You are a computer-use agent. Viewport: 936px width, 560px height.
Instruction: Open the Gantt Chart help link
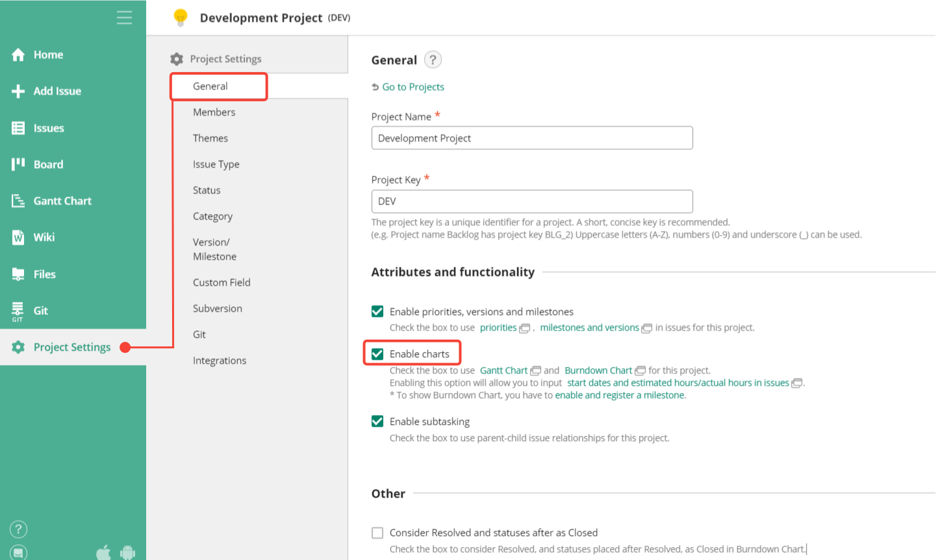tap(504, 370)
